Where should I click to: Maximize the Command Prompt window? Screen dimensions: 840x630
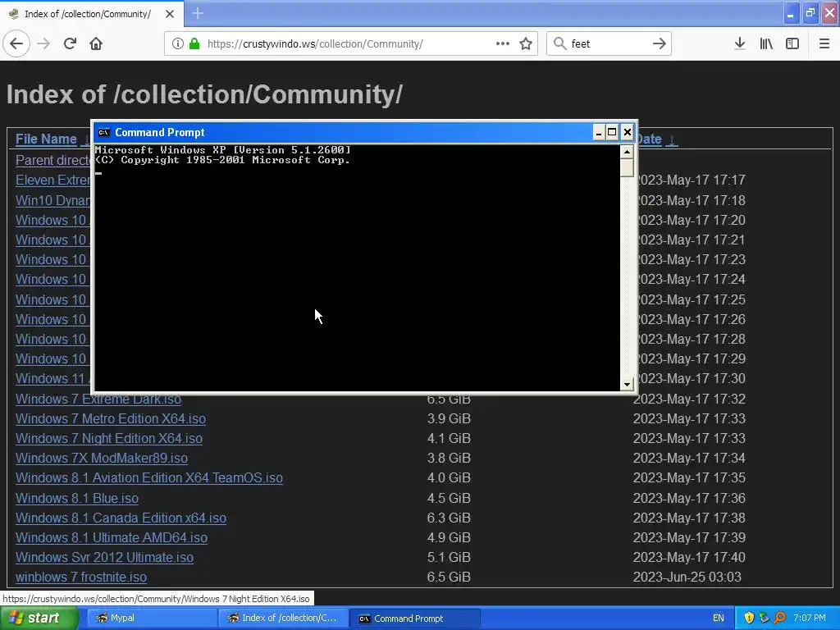click(612, 132)
